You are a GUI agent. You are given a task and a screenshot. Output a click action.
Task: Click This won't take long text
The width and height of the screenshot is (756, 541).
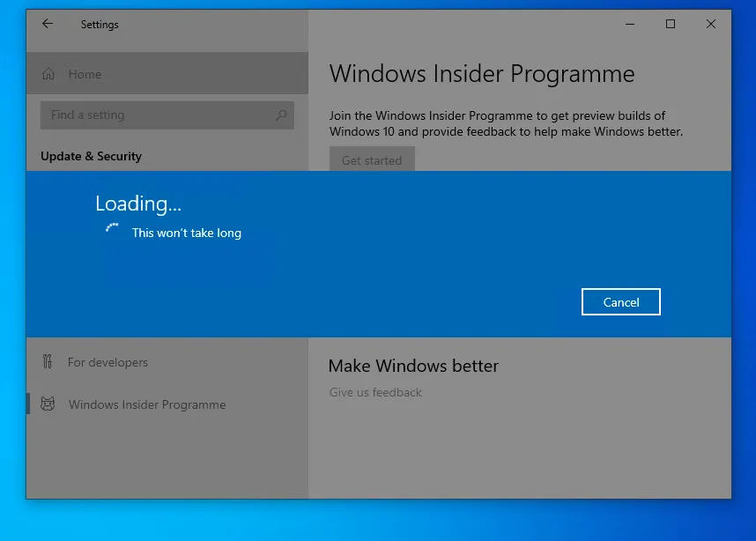(186, 233)
